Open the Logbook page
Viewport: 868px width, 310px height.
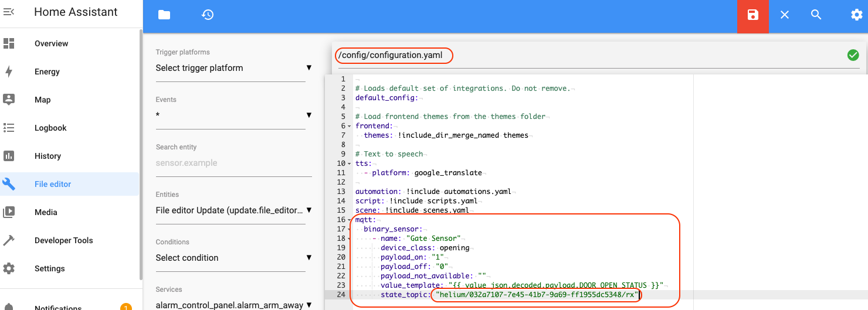[x=50, y=128]
